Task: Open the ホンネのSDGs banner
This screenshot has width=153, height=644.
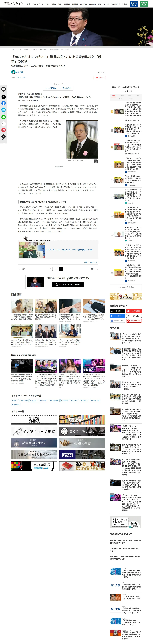Action: [34, 466]
